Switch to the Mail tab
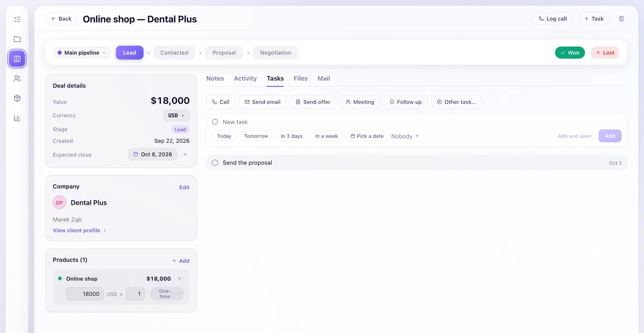Screen dimensions: 644x333 click(324, 78)
